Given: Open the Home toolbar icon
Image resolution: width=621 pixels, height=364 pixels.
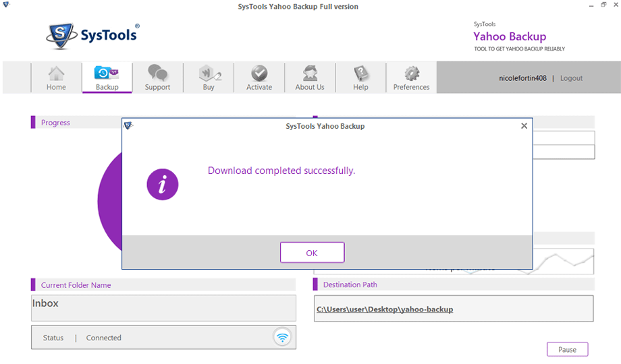Looking at the screenshot, I should pyautogui.click(x=56, y=78).
